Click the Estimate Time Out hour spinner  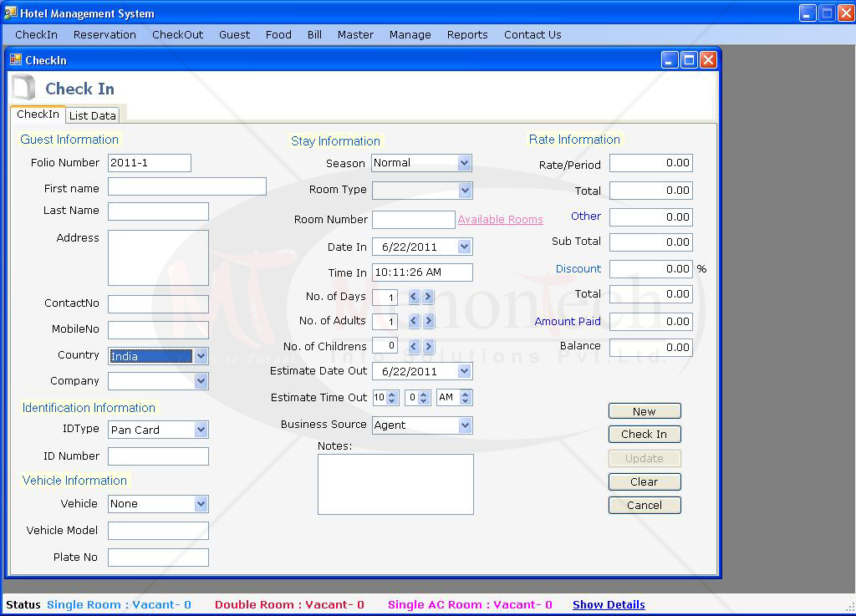[x=392, y=398]
